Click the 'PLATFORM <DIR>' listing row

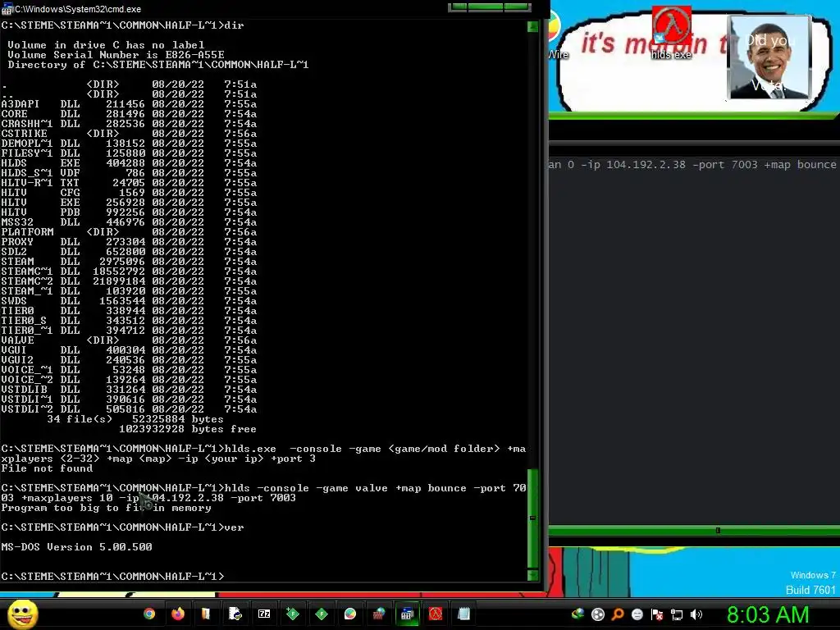pyautogui.click(x=129, y=232)
